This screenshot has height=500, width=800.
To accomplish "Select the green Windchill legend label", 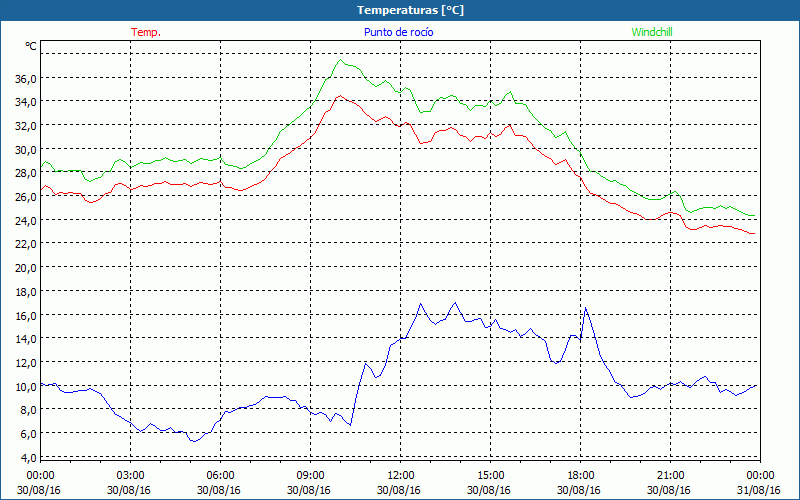I will pos(652,32).
